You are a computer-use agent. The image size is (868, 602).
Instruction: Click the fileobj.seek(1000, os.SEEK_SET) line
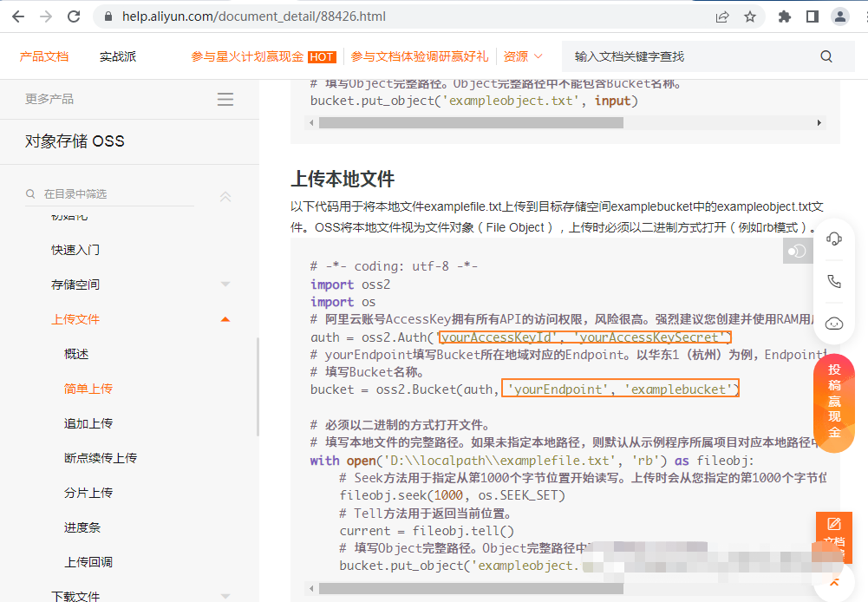click(x=453, y=495)
